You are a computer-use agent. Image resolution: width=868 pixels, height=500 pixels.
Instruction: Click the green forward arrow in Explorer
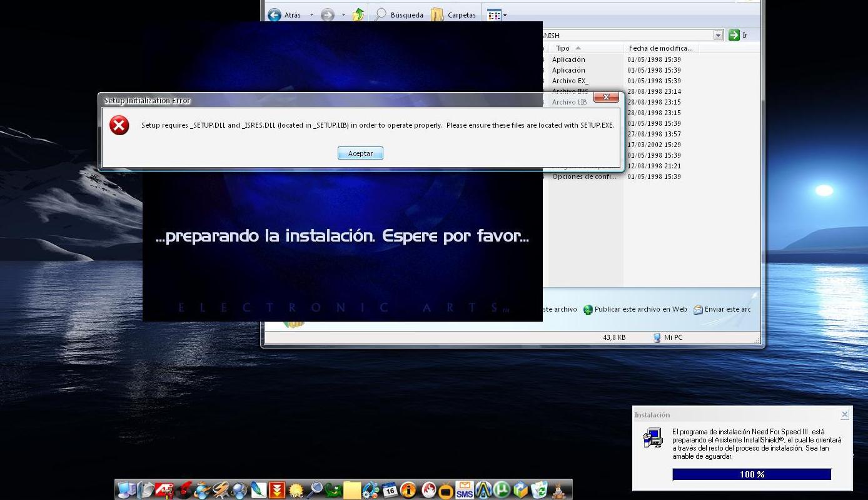pyautogui.click(x=327, y=15)
